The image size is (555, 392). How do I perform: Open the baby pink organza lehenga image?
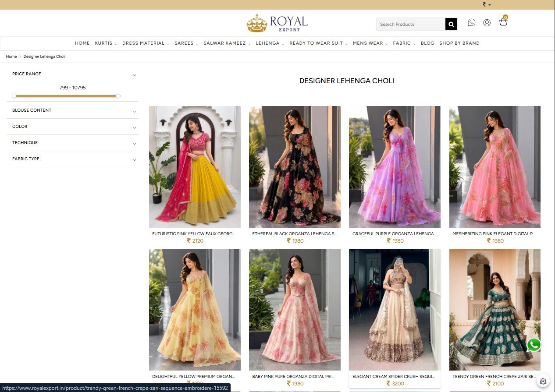tap(295, 310)
